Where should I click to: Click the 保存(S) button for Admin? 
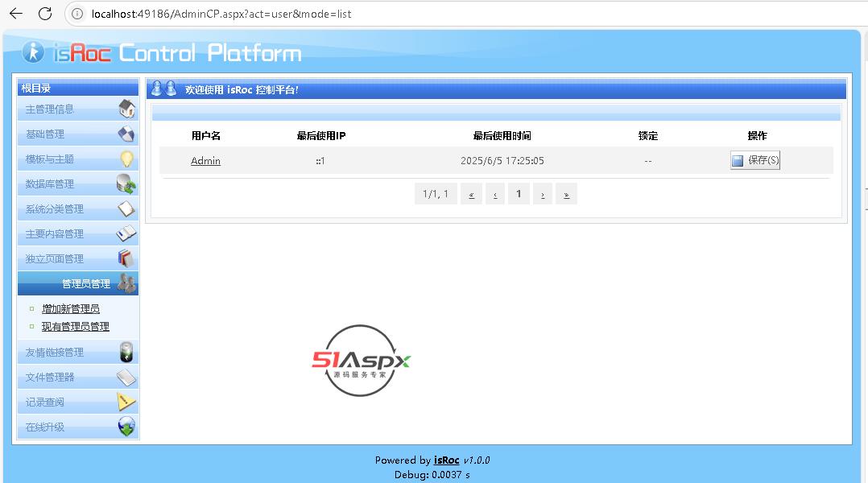755,160
